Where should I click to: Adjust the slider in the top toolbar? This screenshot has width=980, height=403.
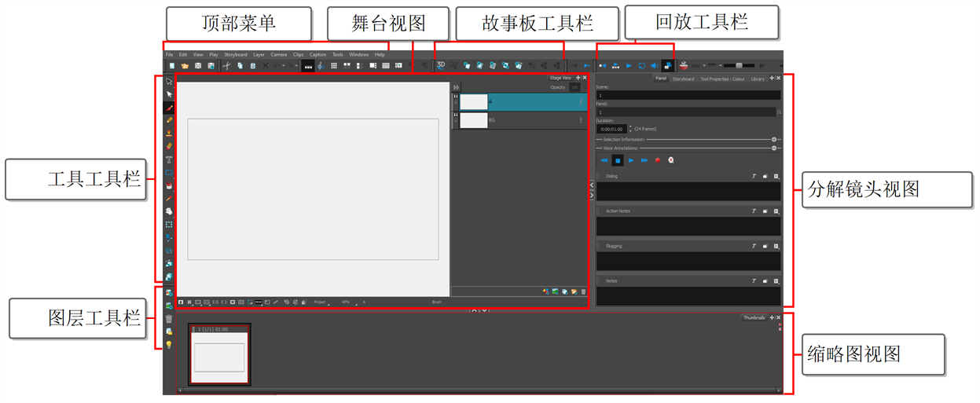(739, 66)
